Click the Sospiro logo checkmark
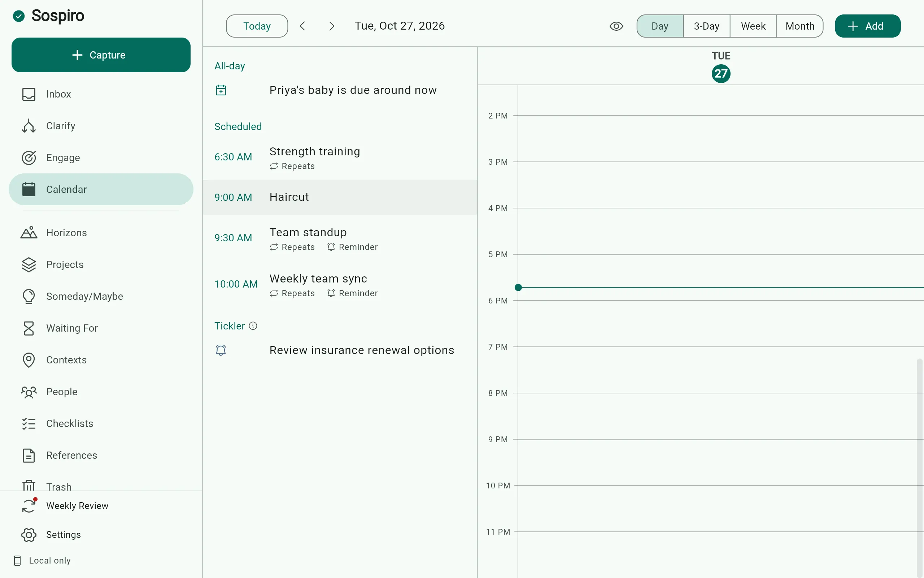 pyautogui.click(x=19, y=16)
